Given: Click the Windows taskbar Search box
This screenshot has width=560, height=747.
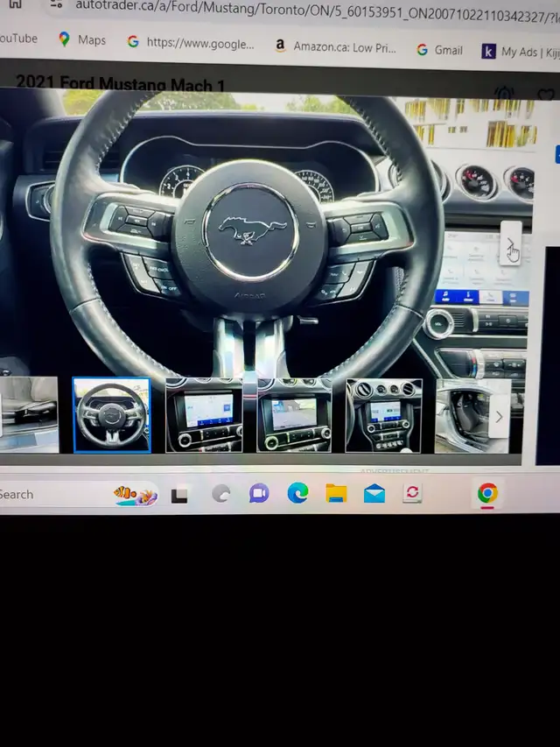Looking at the screenshot, I should [x=79, y=495].
